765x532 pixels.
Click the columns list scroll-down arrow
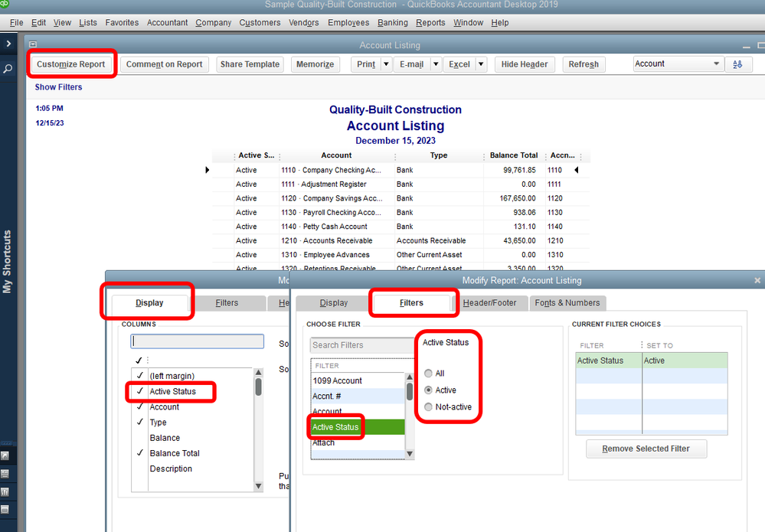coord(259,486)
